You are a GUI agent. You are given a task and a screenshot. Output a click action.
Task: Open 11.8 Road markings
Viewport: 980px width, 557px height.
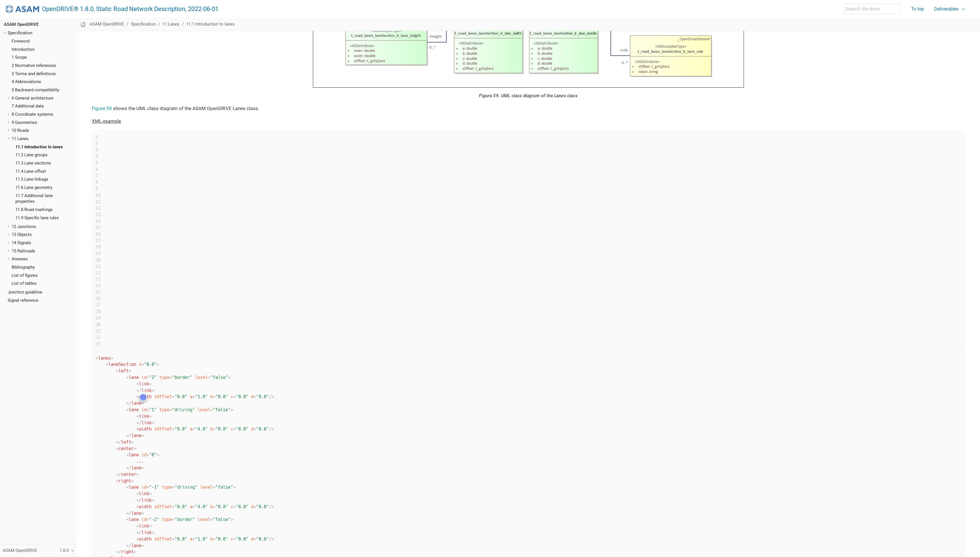pyautogui.click(x=34, y=210)
